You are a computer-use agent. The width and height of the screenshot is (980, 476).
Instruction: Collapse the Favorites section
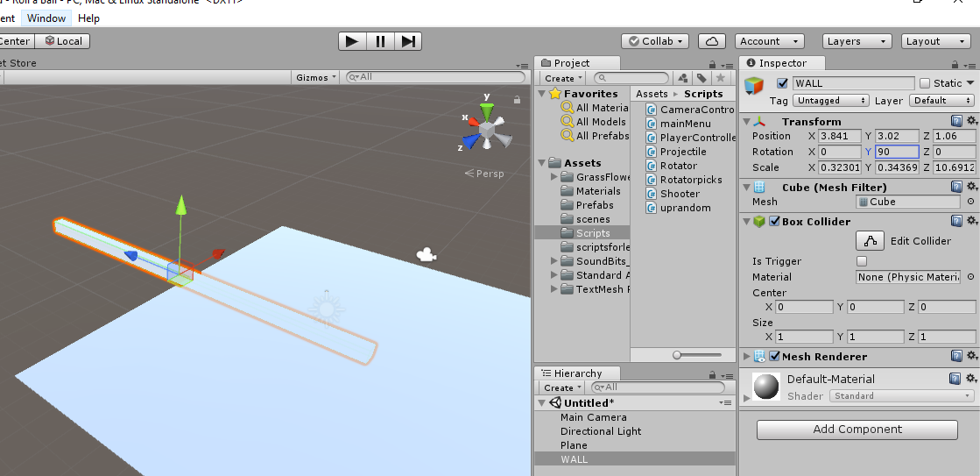pos(541,94)
